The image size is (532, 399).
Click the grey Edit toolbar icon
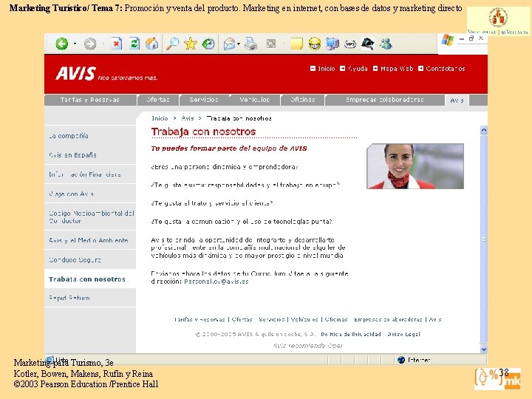click(x=271, y=44)
